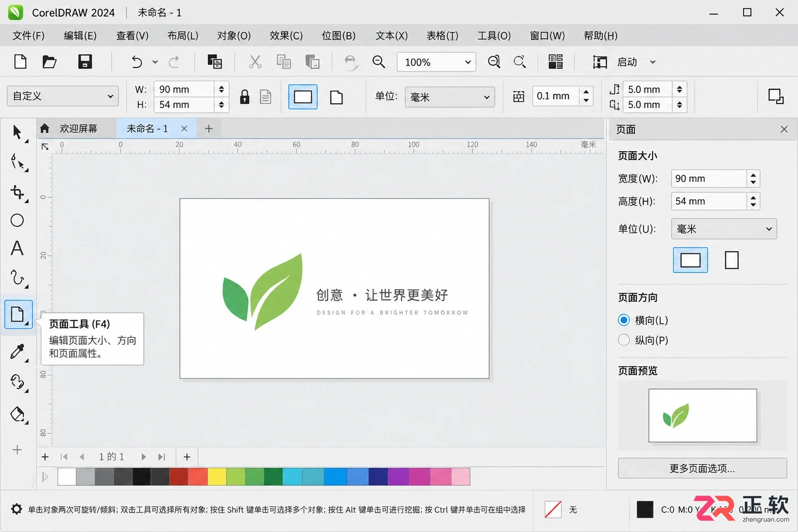Select the Fill bucket tool

click(18, 414)
